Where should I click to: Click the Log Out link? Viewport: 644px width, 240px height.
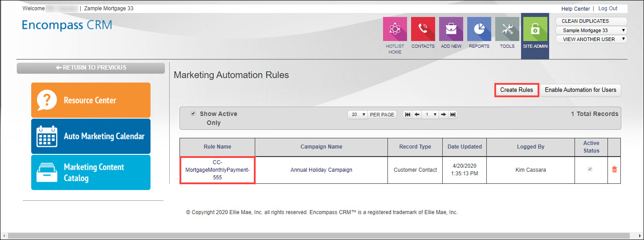tap(607, 8)
